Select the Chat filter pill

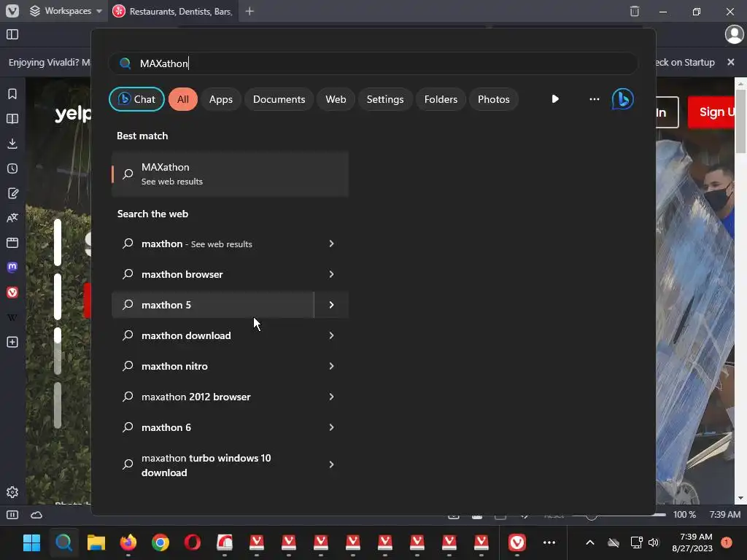[136, 99]
